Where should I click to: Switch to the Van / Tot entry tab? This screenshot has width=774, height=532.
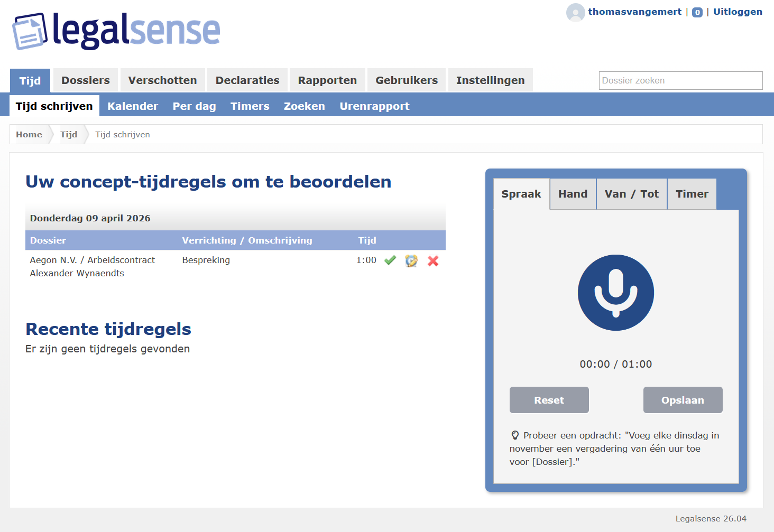(x=632, y=194)
